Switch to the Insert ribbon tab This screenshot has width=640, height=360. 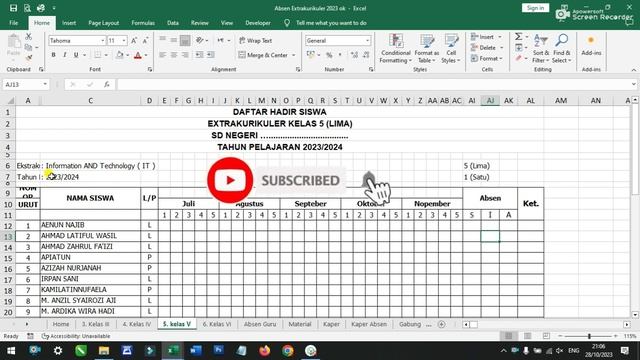(69, 23)
